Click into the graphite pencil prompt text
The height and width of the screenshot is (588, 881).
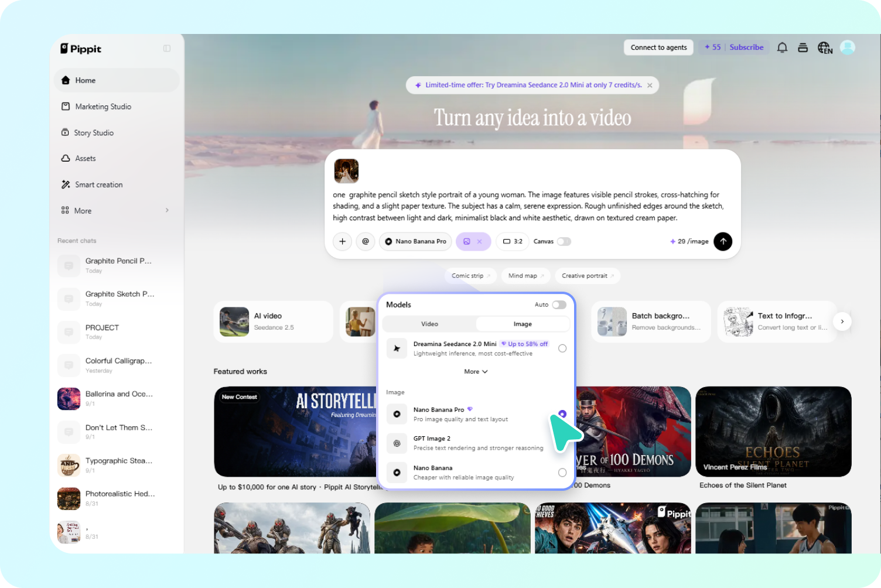click(529, 206)
